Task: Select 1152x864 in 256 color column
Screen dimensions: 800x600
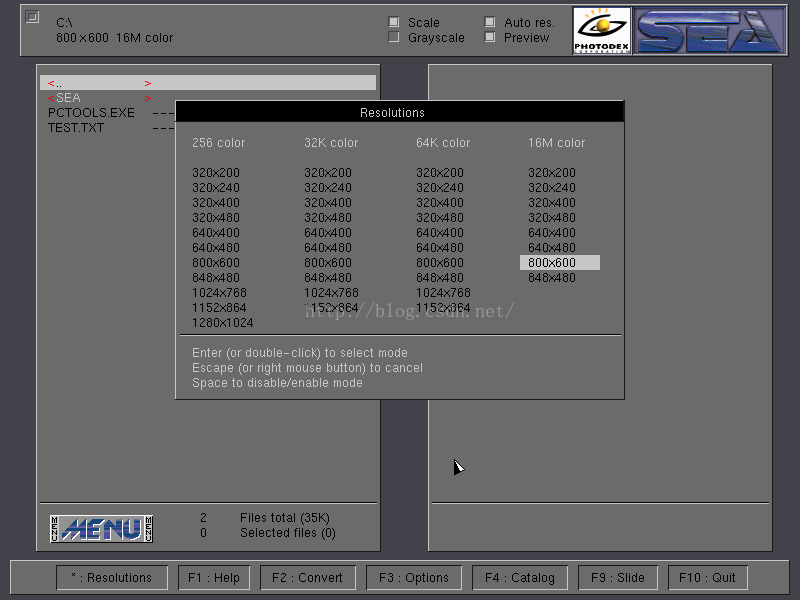Action: tap(219, 308)
